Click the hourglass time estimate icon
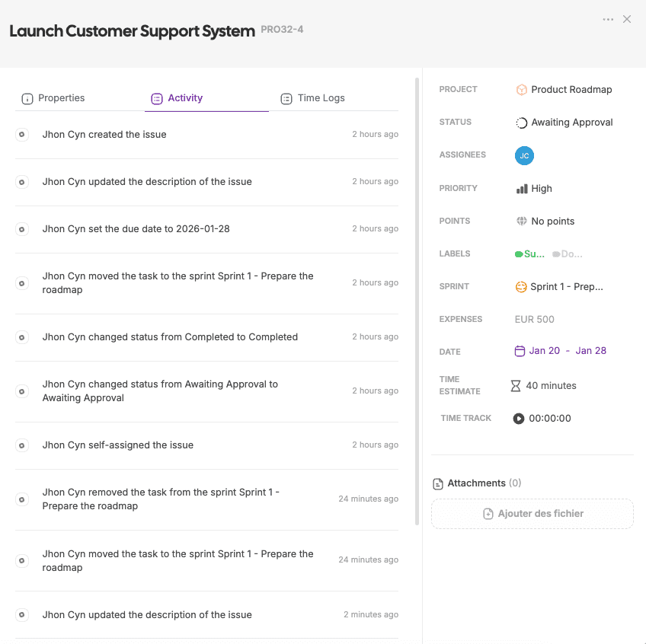This screenshot has height=644, width=646. pyautogui.click(x=516, y=386)
